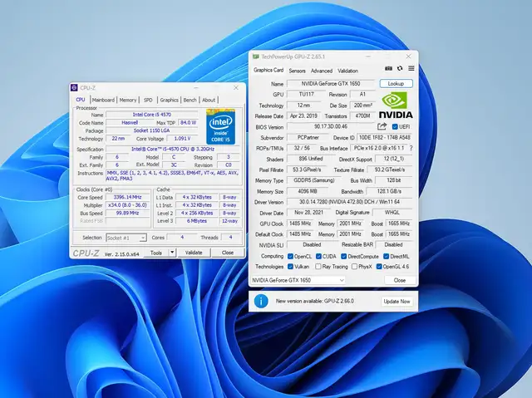
Task: Click the GPU-Z title bar icon
Action: coord(256,57)
